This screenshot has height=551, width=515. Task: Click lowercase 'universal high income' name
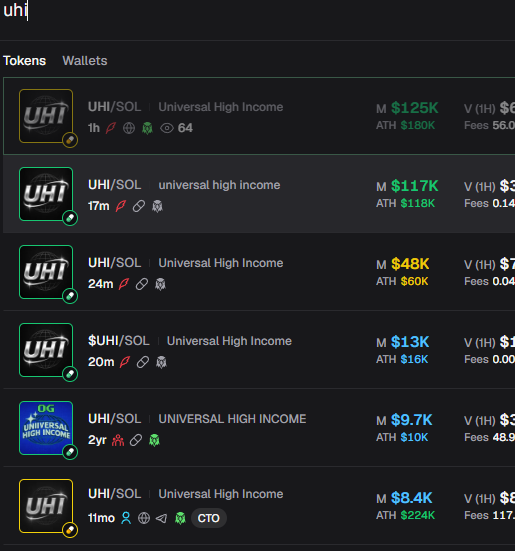click(219, 185)
